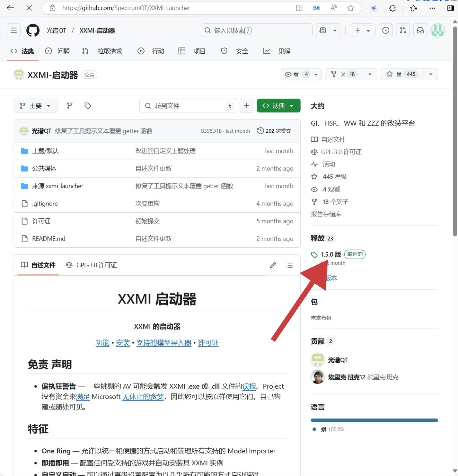Open GitHub Copilot chat icon

click(x=323, y=30)
